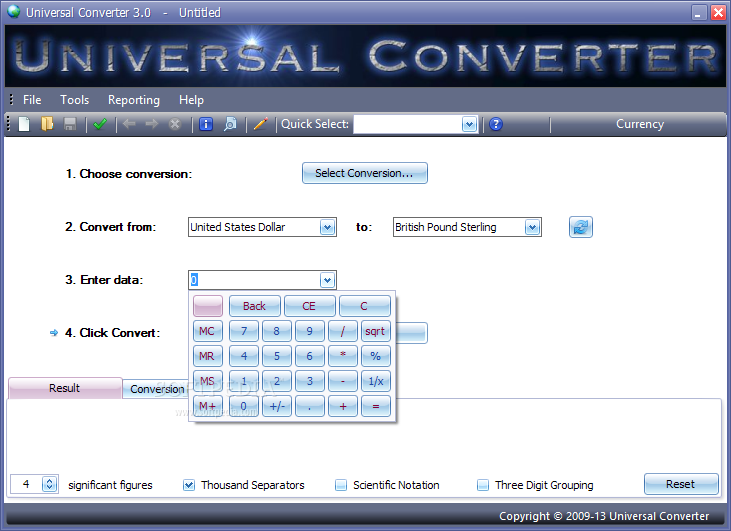Open the Tools menu

75,100
